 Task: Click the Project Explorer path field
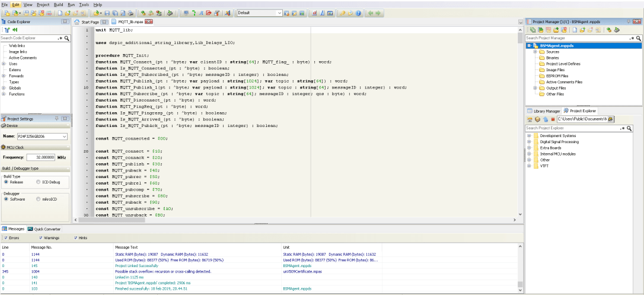(x=582, y=119)
